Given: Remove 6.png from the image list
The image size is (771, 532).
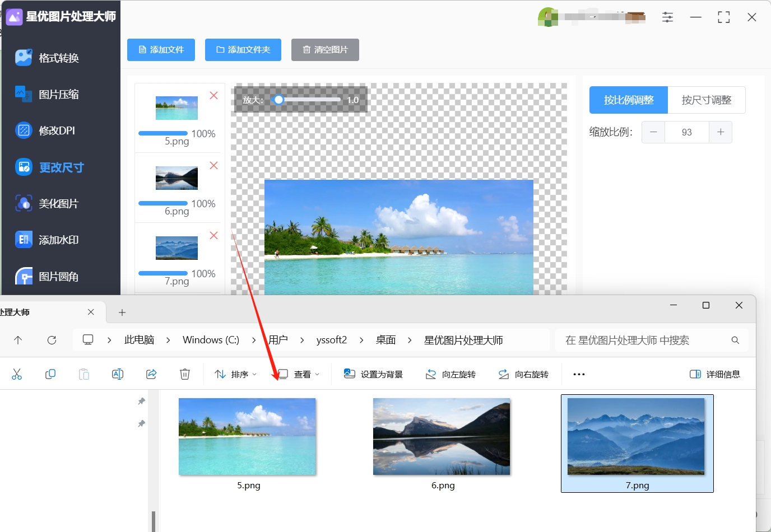Looking at the screenshot, I should point(213,166).
